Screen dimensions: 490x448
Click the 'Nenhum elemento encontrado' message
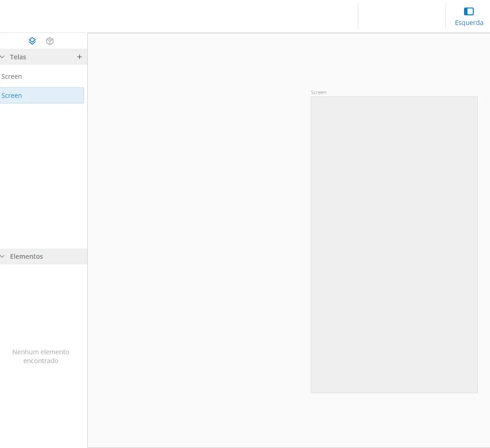[x=41, y=356]
